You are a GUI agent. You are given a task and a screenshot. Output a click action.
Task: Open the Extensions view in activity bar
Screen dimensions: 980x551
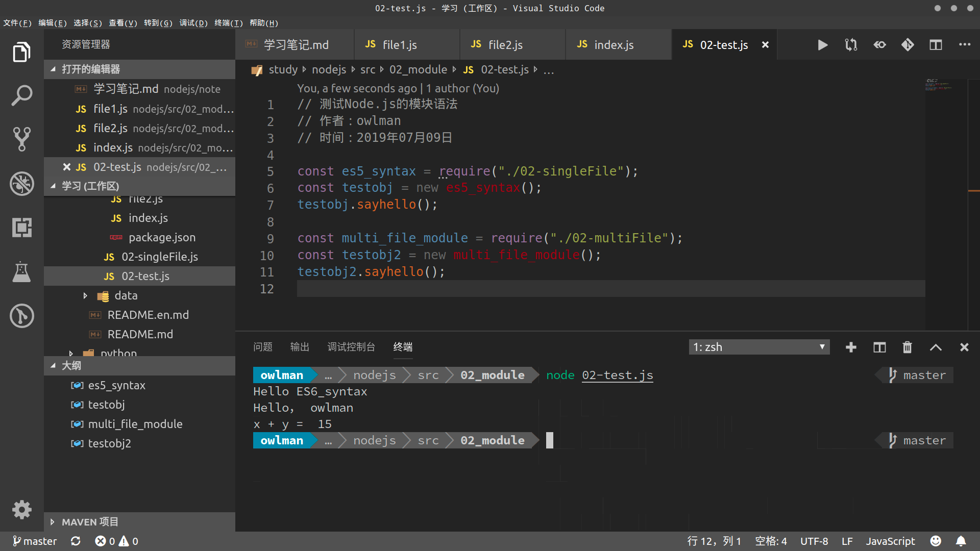(x=21, y=227)
